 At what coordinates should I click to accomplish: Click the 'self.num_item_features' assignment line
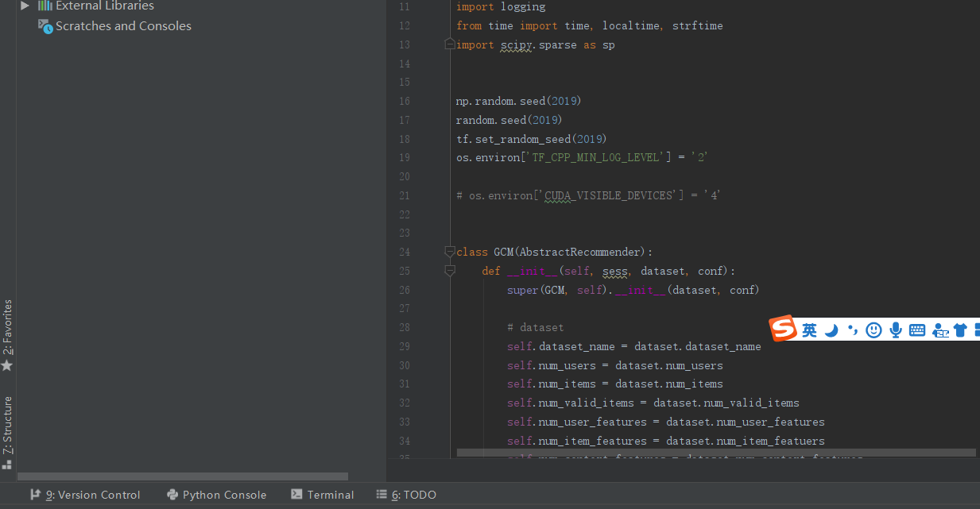(x=665, y=441)
